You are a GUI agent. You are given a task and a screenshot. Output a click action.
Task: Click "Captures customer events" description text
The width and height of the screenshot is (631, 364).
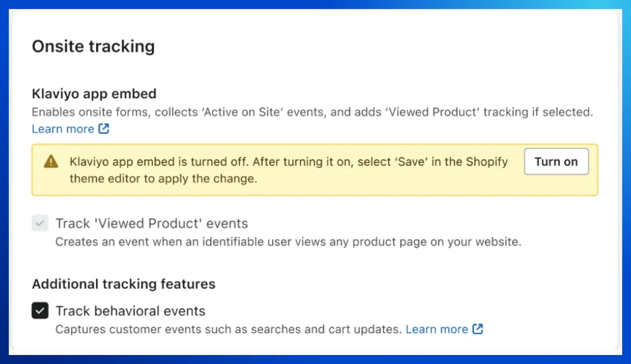(x=135, y=329)
